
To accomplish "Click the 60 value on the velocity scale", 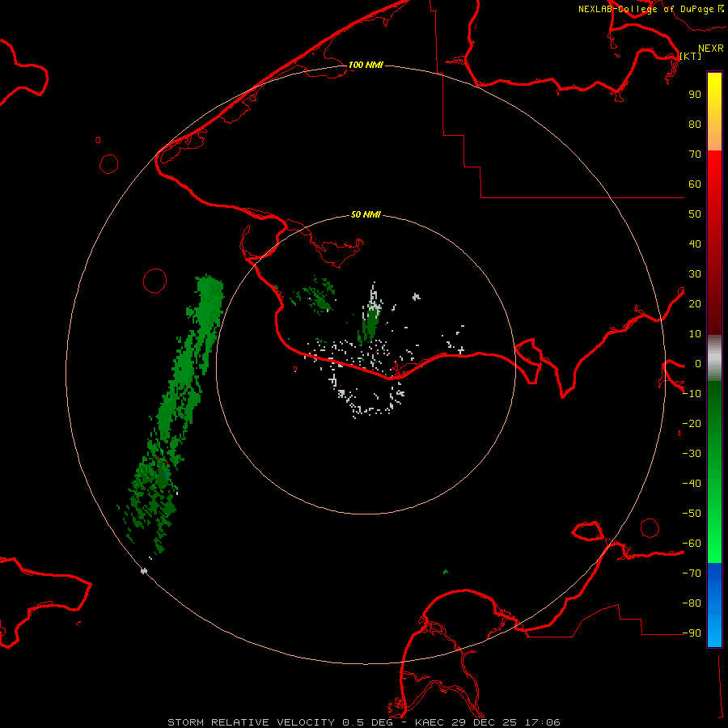I will 695,184.
